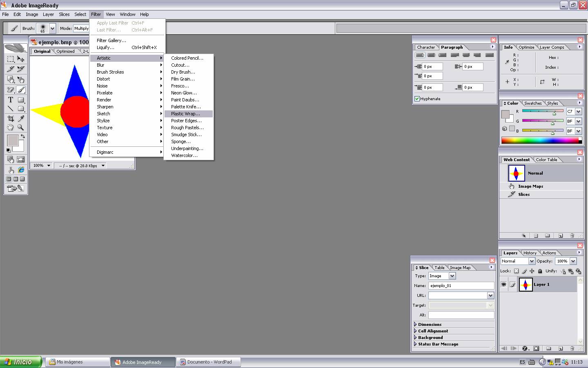This screenshot has width=588, height=368.
Task: Click the delete layer trash icon
Action: tap(572, 348)
